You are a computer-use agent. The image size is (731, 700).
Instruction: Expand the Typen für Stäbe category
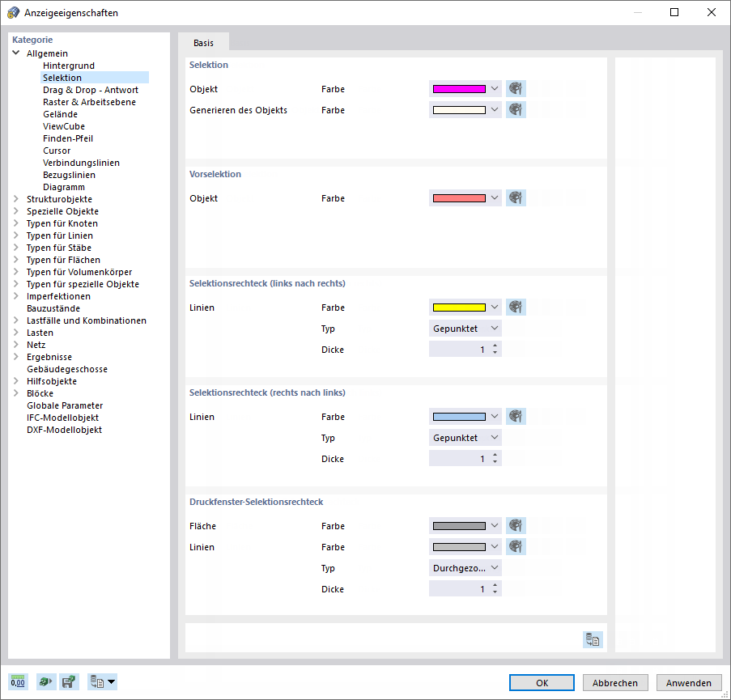coord(16,247)
